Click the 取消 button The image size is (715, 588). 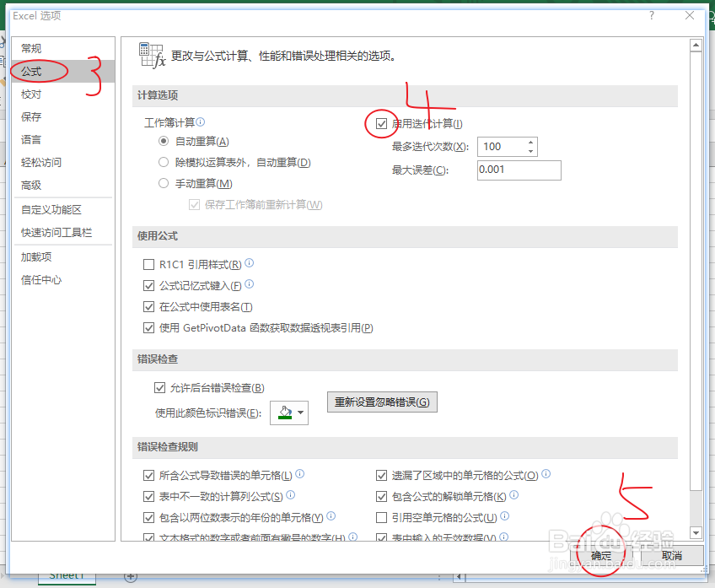point(672,556)
